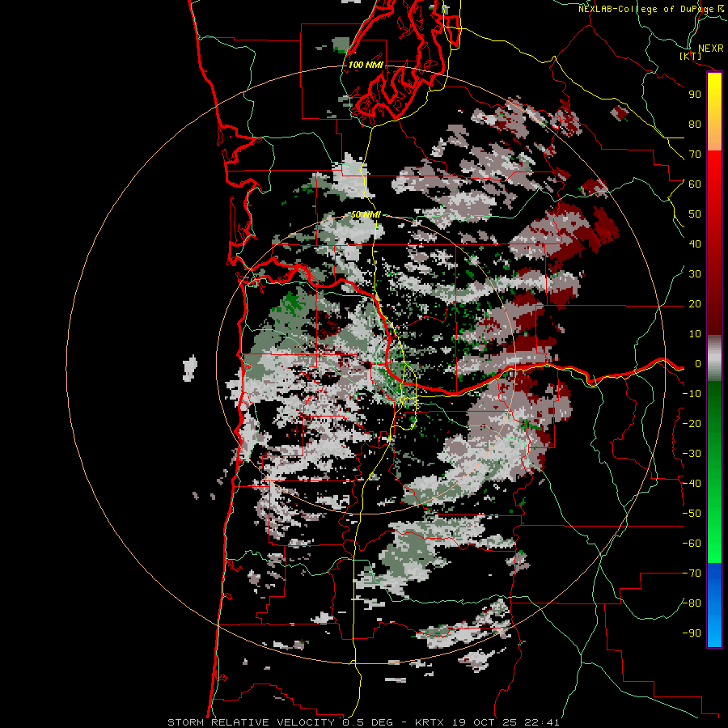Screen dimensions: 728x728
Task: Click the 50 NMI range ring label
Action: [366, 214]
